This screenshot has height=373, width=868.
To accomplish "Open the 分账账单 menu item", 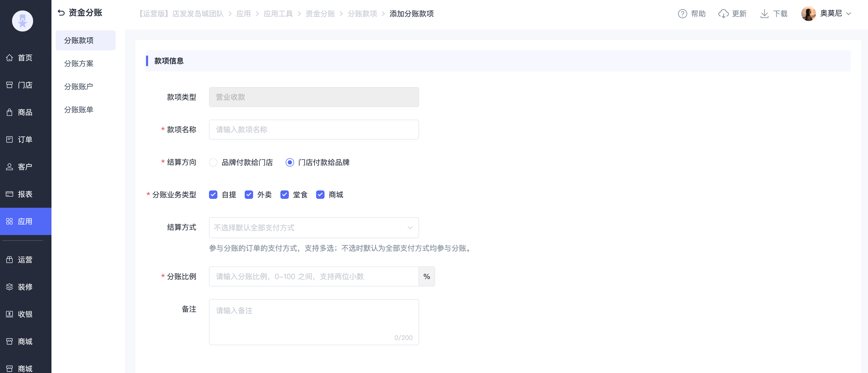I will 79,109.
